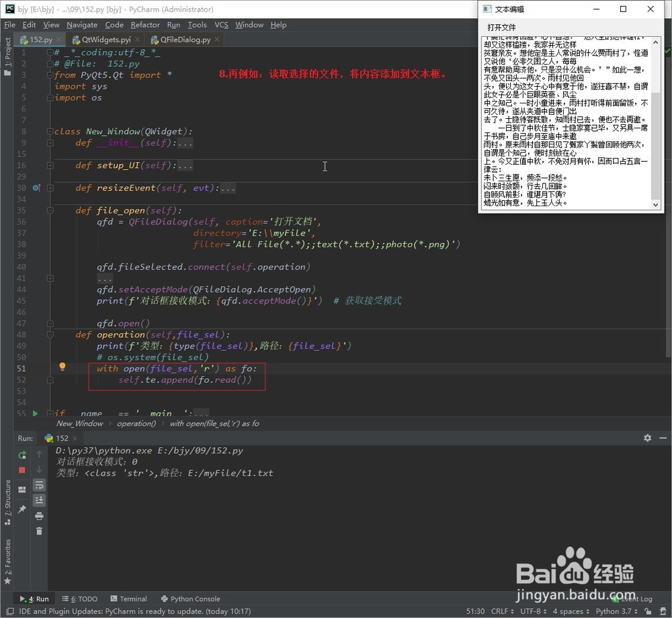672x618 pixels.
Task: Open the Tools menu
Action: (197, 25)
